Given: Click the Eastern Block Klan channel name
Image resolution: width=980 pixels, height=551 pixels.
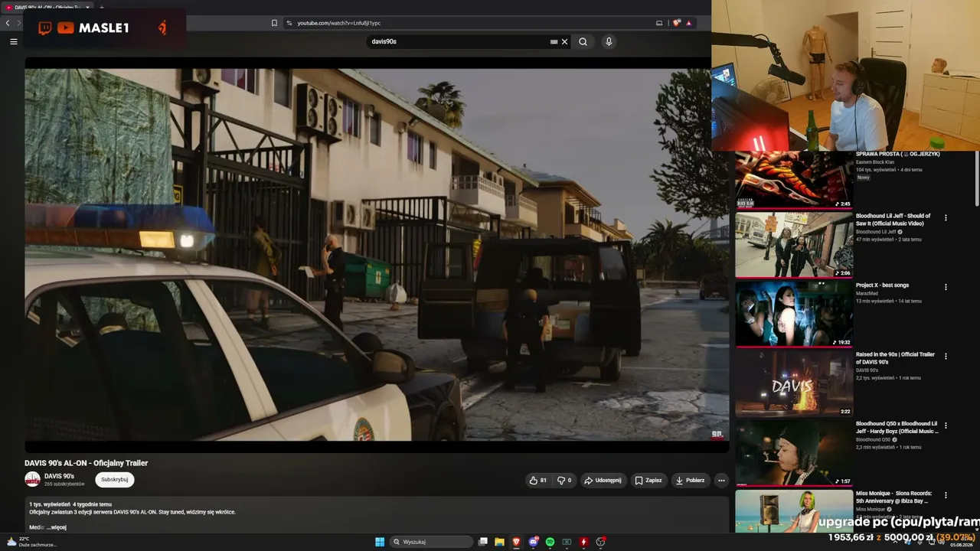Looking at the screenshot, I should tap(875, 162).
